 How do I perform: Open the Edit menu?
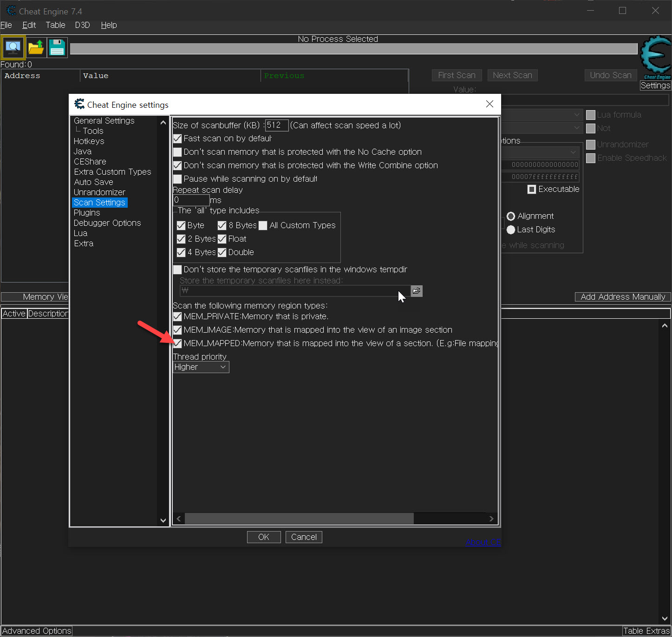(x=29, y=25)
